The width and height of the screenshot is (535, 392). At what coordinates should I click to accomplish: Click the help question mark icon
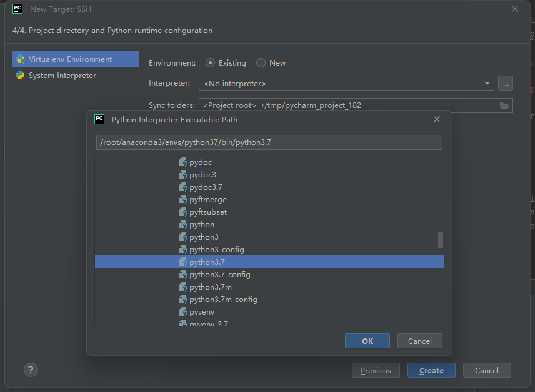(31, 370)
